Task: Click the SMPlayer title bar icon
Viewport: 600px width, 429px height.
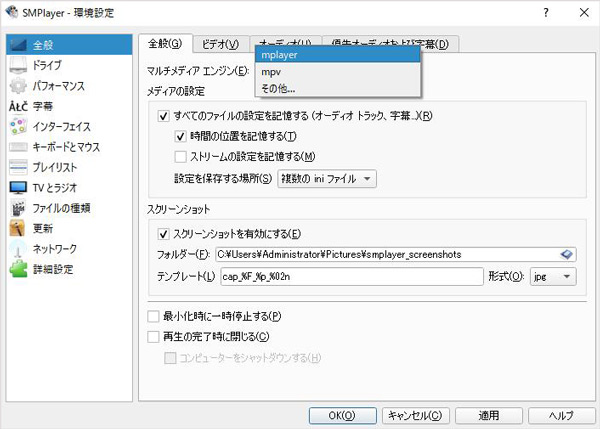Action: 12,12
